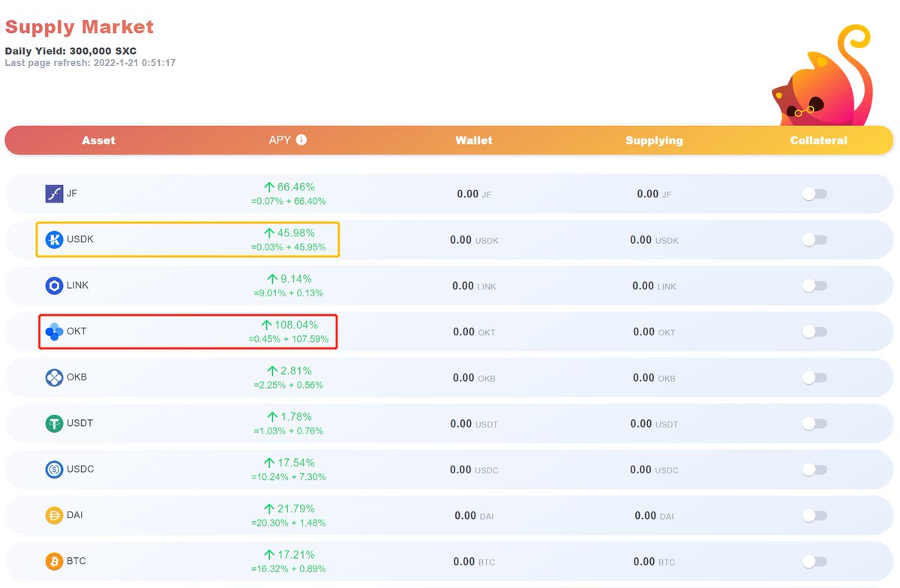Toggle collateral switch for OKT
The height and width of the screenshot is (588, 900).
pyautogui.click(x=814, y=331)
